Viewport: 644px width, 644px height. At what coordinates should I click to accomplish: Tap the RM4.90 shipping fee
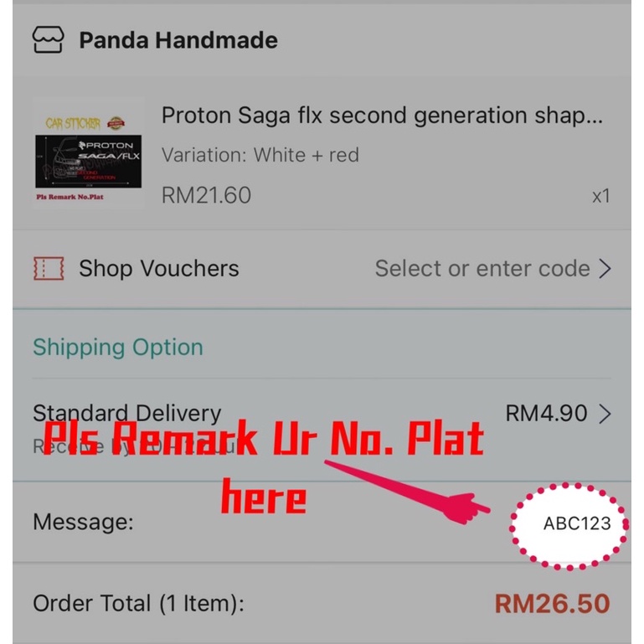tap(546, 413)
